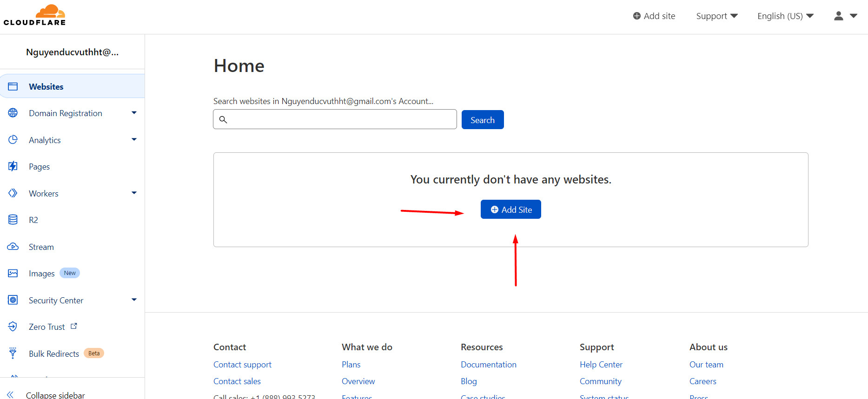Click Collapse sidebar label
868x399 pixels.
[55, 395]
